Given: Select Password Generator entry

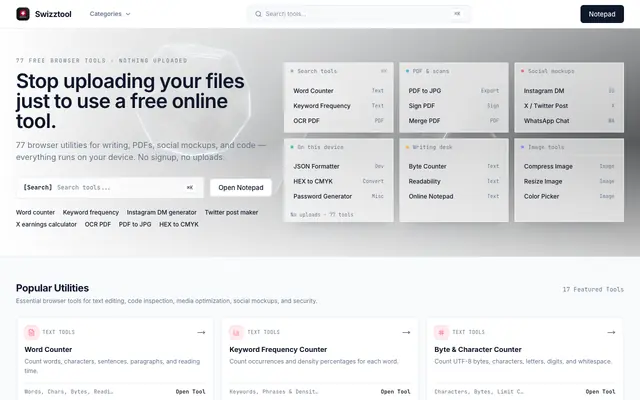Looking at the screenshot, I should click(338, 196).
